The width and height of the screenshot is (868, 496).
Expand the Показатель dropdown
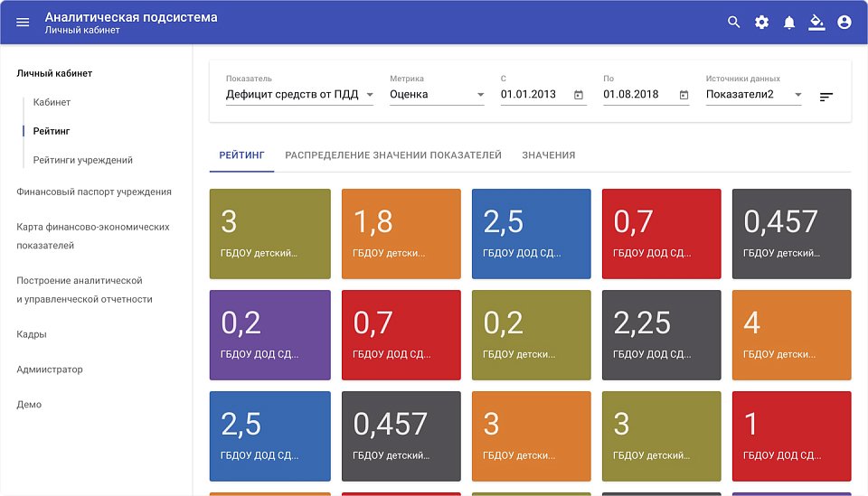pos(299,95)
